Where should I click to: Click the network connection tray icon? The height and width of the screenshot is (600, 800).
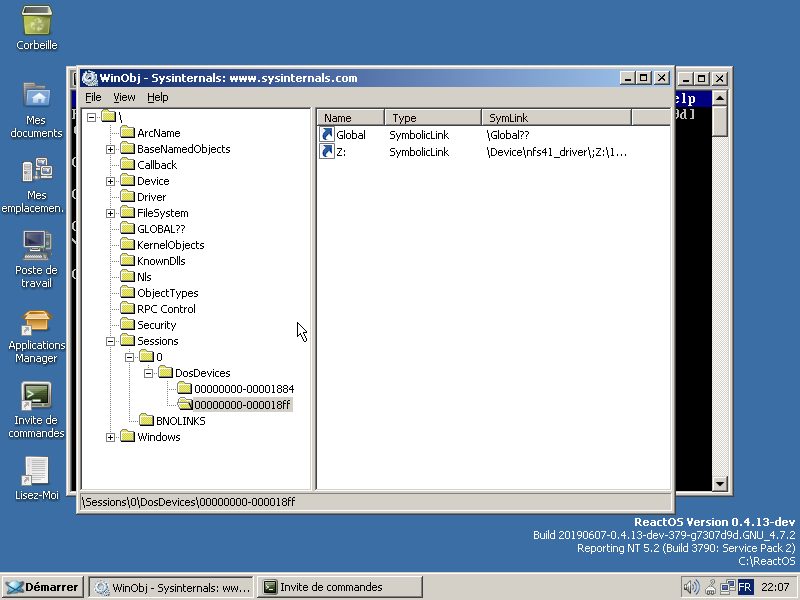point(728,587)
